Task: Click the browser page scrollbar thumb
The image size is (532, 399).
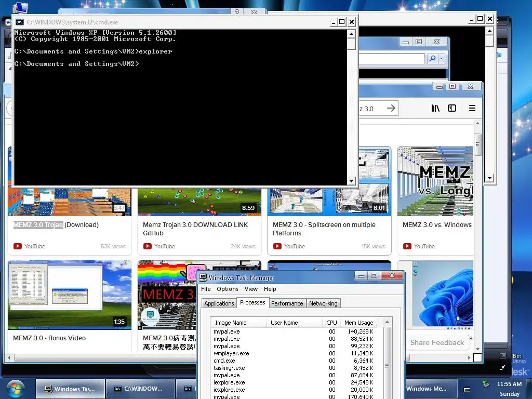Action: pyautogui.click(x=478, y=144)
